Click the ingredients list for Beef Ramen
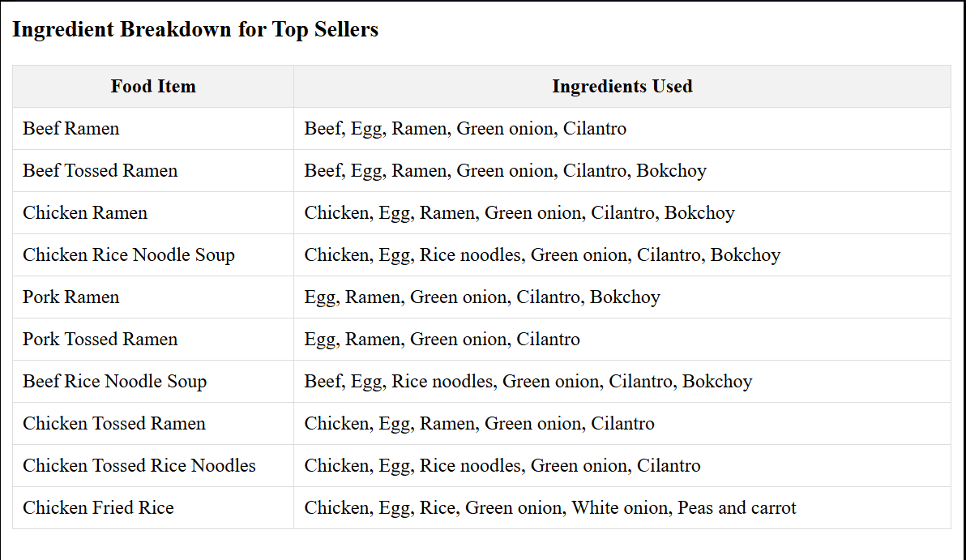The height and width of the screenshot is (560, 966). 465,129
